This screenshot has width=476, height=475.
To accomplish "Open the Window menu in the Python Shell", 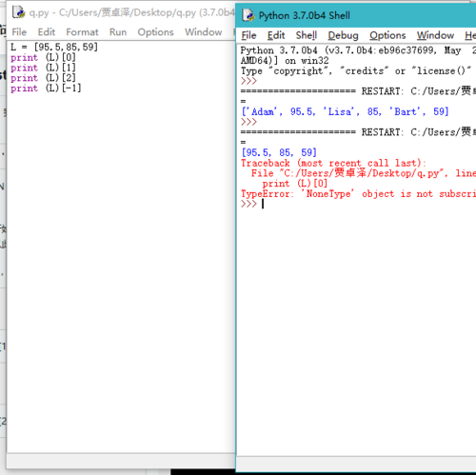I will click(x=435, y=35).
